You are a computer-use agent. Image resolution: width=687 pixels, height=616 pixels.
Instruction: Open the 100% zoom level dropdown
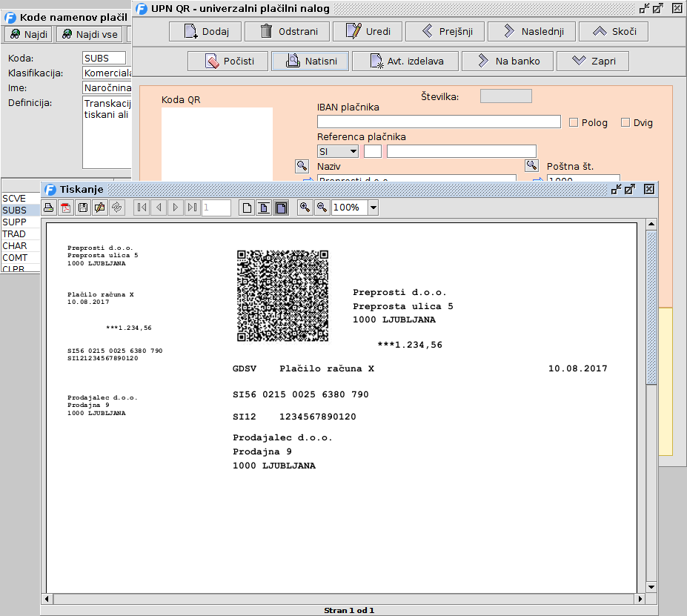[374, 208]
